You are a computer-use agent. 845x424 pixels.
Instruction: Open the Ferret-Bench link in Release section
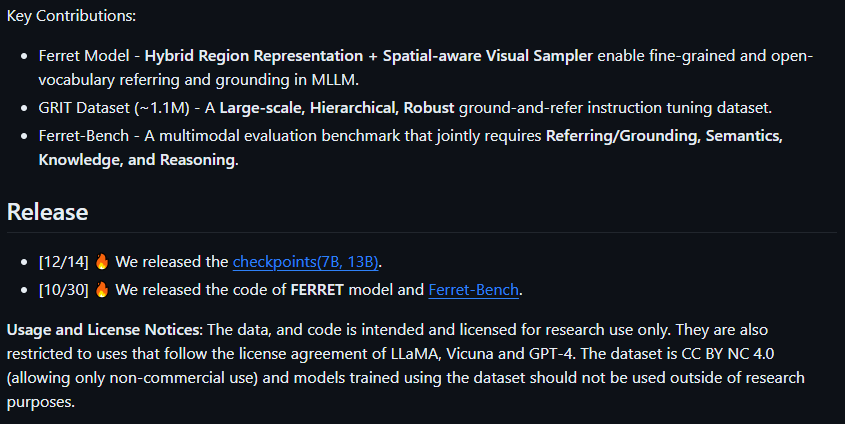(474, 290)
